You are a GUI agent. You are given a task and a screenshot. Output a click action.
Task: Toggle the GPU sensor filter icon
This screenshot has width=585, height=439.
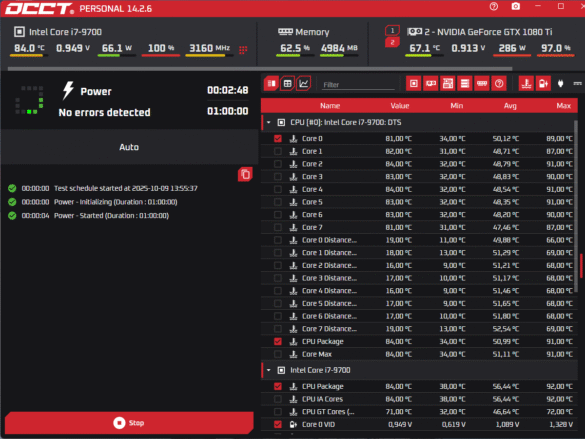431,84
